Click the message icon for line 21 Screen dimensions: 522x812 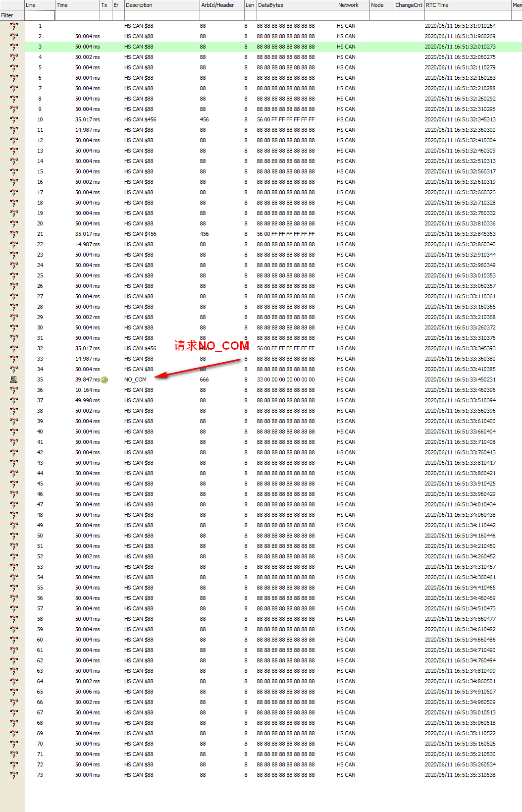pos(14,234)
